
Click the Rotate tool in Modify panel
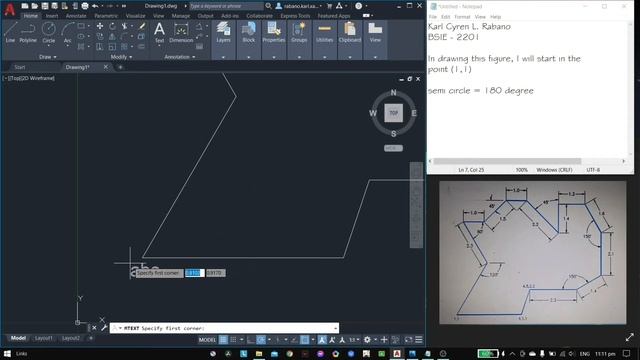(x=112, y=26)
